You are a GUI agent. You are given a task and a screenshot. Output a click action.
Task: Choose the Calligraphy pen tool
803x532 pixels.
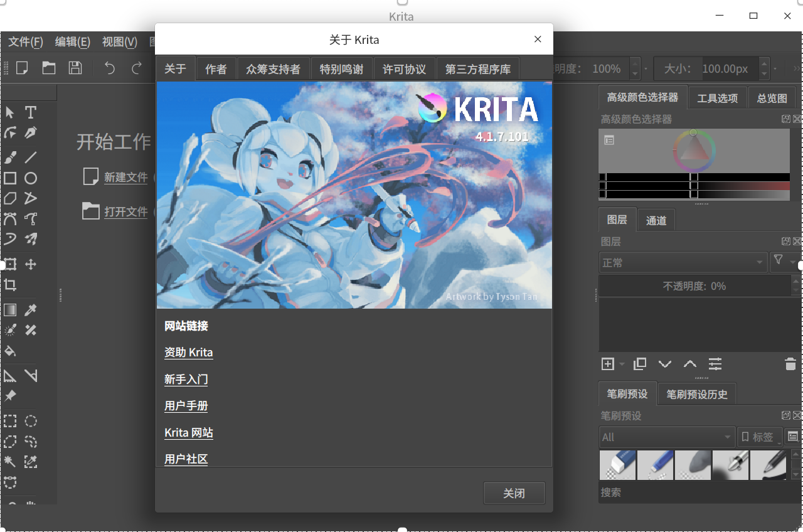31,133
